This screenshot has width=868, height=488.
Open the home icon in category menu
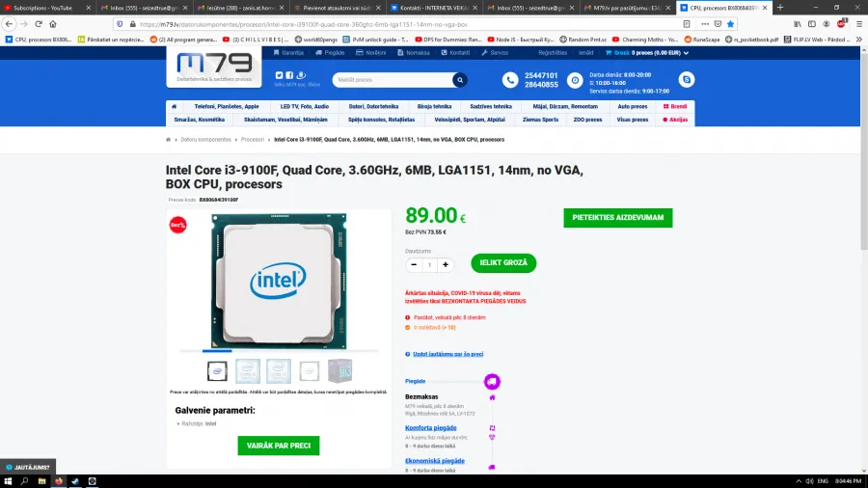tap(174, 107)
